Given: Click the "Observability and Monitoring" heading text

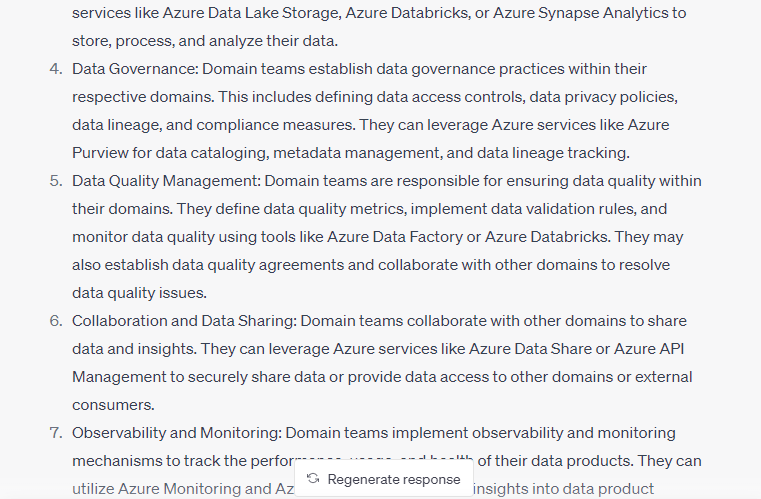Looking at the screenshot, I should 176,433.
